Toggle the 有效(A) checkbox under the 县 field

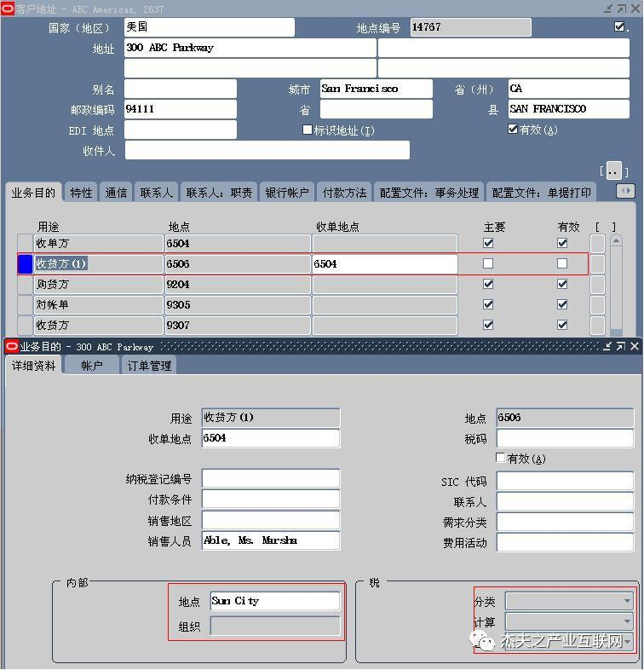pyautogui.click(x=513, y=129)
